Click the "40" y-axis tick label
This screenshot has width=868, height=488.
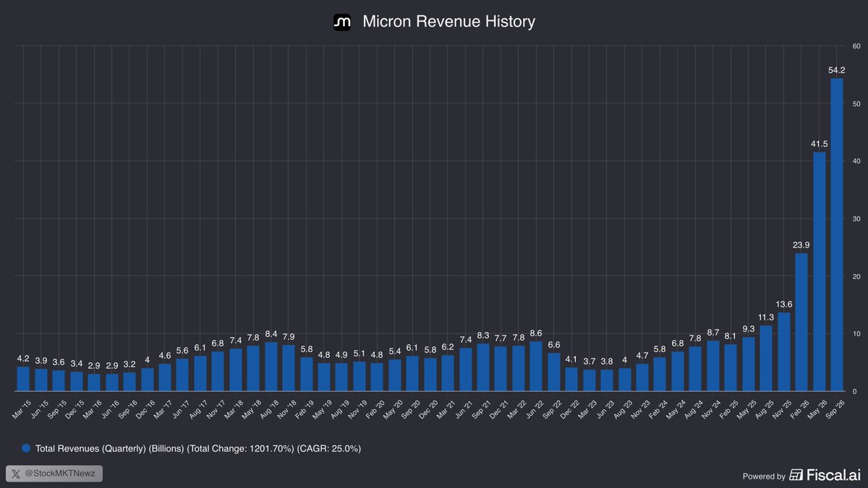point(856,161)
